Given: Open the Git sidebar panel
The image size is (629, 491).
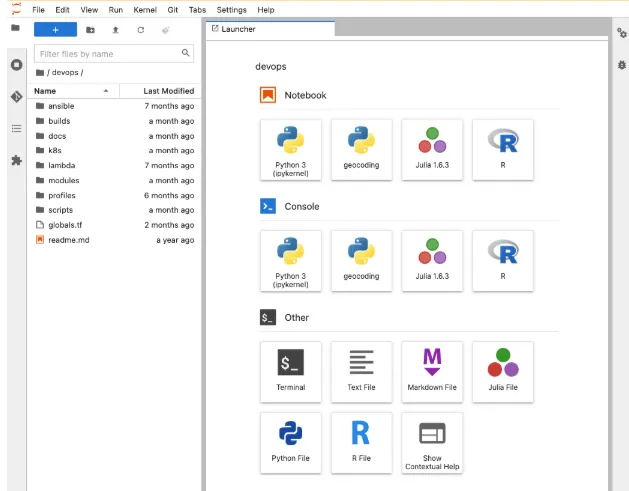Looking at the screenshot, I should point(16,97).
